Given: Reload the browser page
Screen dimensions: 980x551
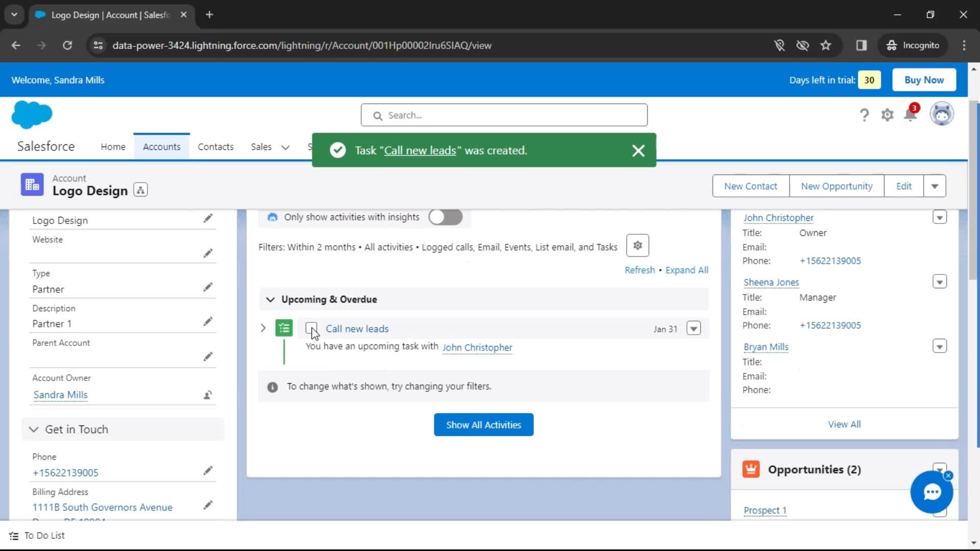Looking at the screenshot, I should click(x=67, y=45).
